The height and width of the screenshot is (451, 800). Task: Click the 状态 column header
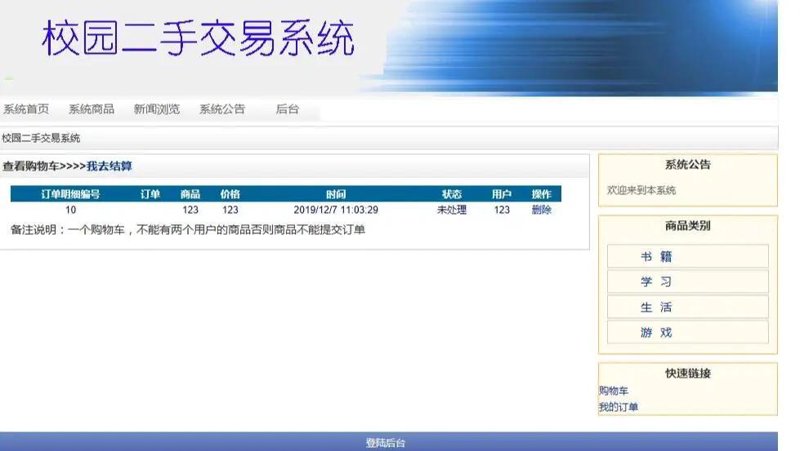coord(452,194)
